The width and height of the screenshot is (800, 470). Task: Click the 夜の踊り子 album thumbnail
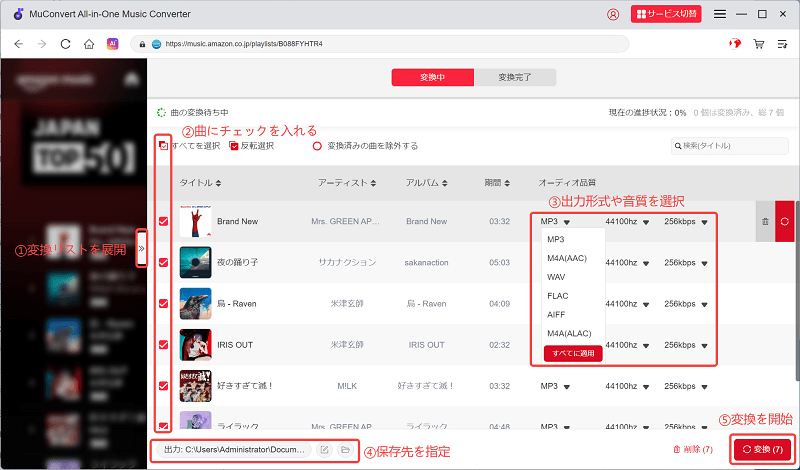click(x=195, y=262)
